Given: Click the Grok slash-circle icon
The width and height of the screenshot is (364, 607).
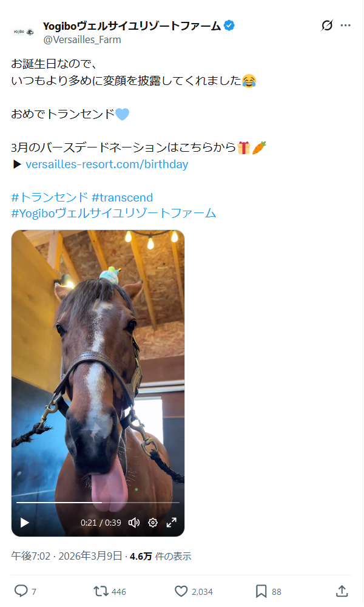Looking at the screenshot, I should pyautogui.click(x=327, y=25).
